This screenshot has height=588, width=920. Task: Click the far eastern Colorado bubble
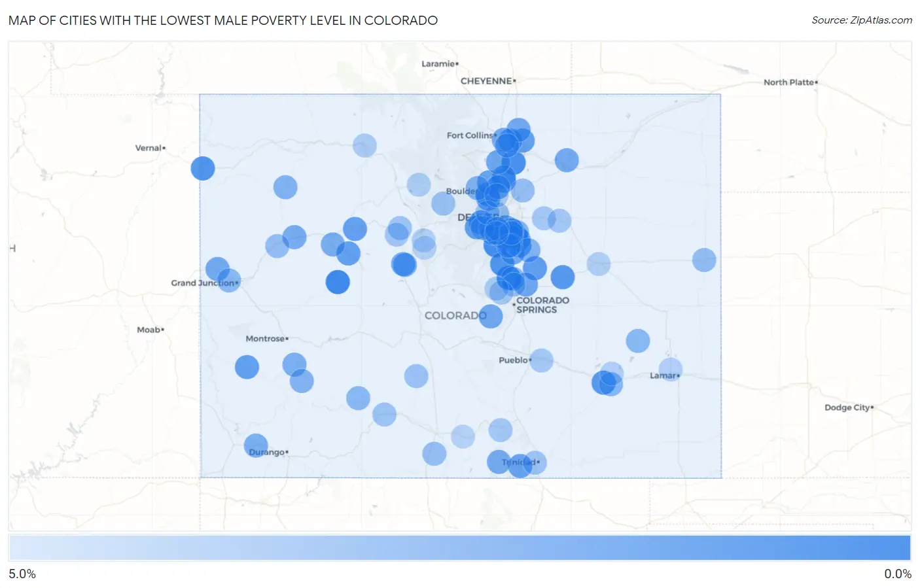(704, 260)
